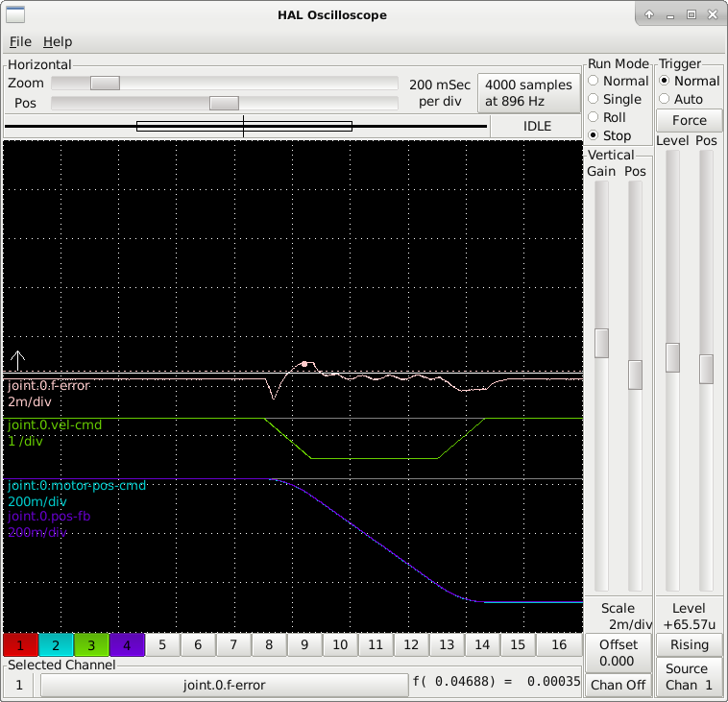
Task: Click the Scale 2m/div button
Action: pos(619,617)
